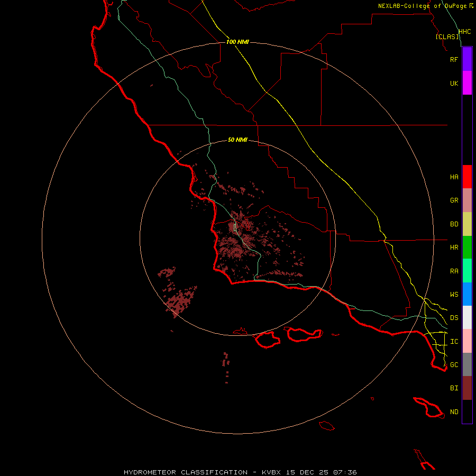Click the HA legend label
Viewport: 476px width, 476px height.
point(454,177)
